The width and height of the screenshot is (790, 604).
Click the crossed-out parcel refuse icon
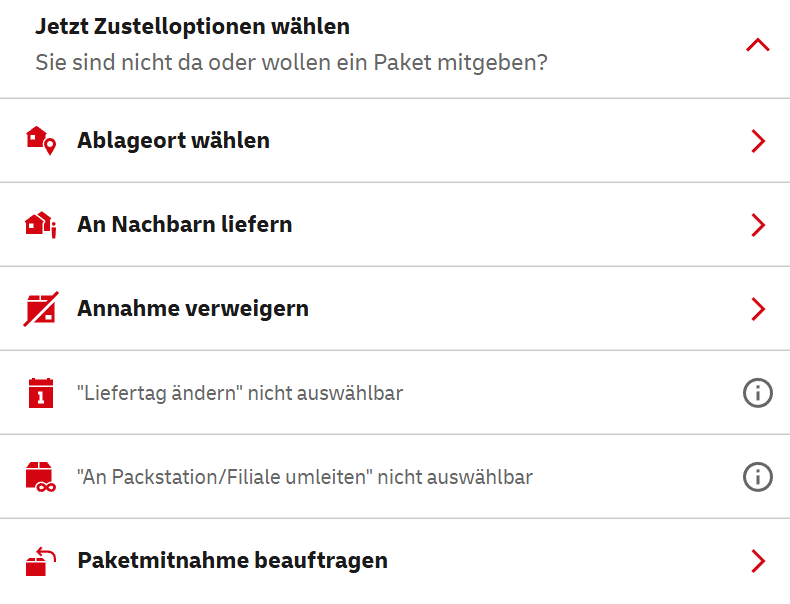(x=40, y=309)
